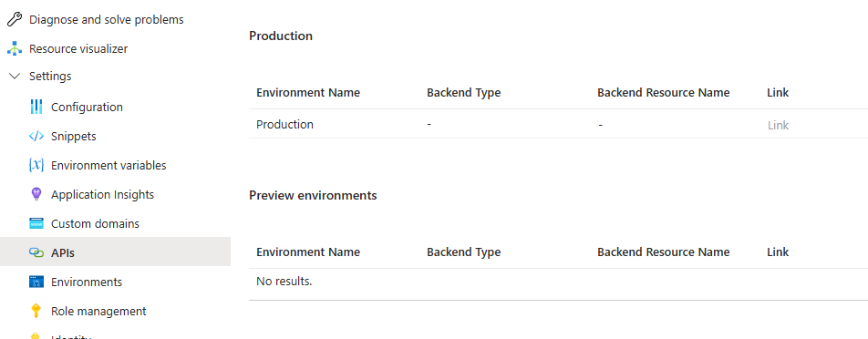Click Production row's Backend Resource Name dash
Viewport: 868px width, 339px height.
[x=600, y=125]
